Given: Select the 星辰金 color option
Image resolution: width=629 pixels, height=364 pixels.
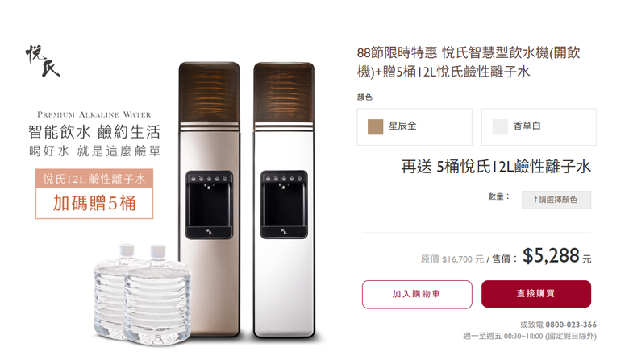Looking at the screenshot, I should click(x=414, y=126).
